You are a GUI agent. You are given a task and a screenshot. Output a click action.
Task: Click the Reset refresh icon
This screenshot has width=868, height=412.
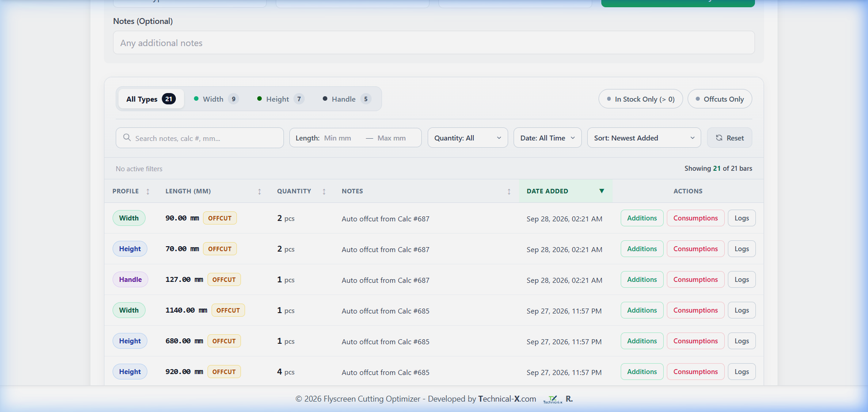click(x=719, y=138)
